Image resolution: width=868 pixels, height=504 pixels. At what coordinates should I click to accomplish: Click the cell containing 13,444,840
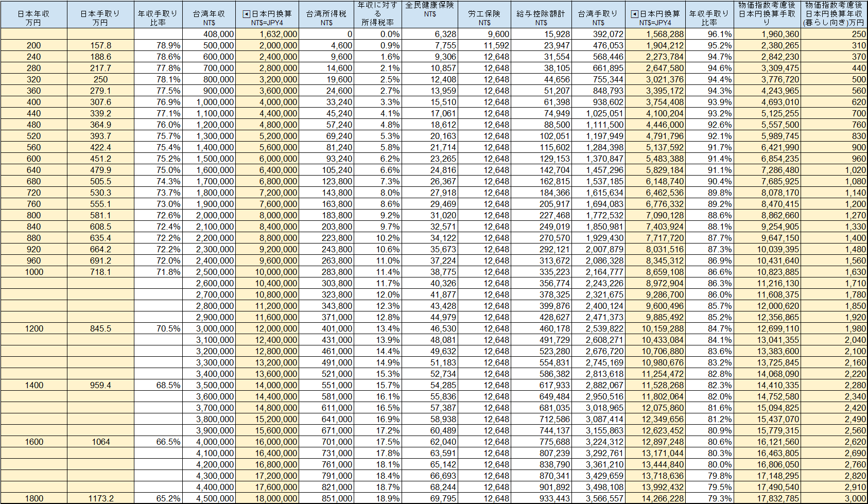pos(655,464)
